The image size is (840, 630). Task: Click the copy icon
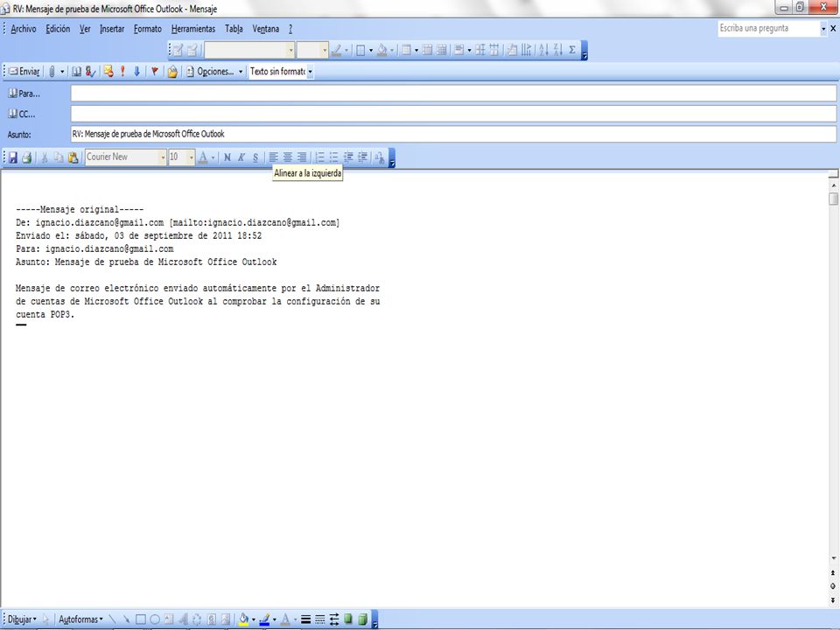[59, 157]
